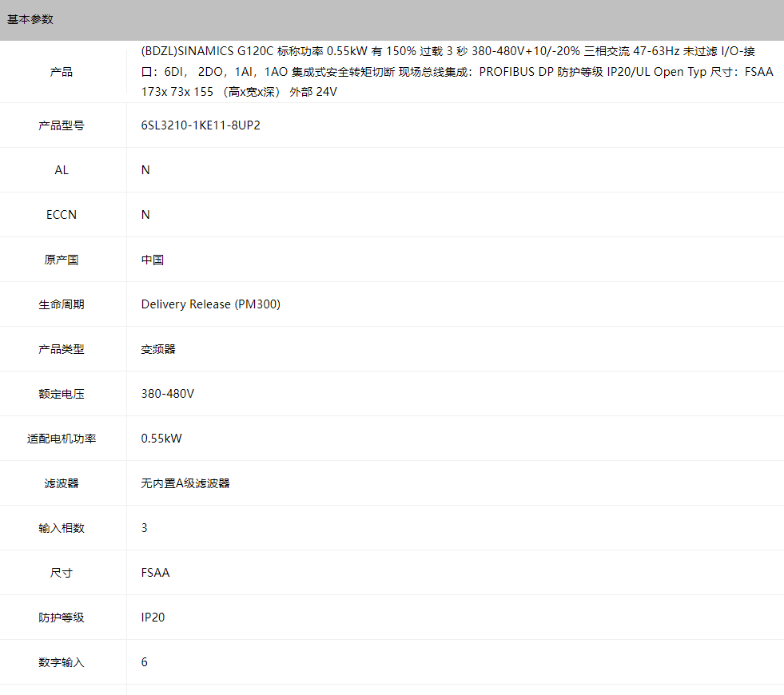The image size is (784, 695).
Task: Select the IP20 protection value
Action: coord(153,618)
